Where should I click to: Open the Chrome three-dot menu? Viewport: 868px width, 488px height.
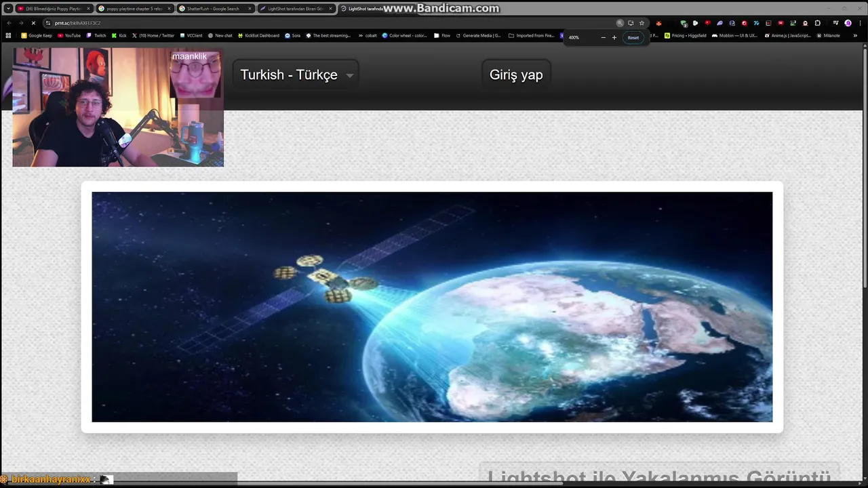(x=859, y=23)
